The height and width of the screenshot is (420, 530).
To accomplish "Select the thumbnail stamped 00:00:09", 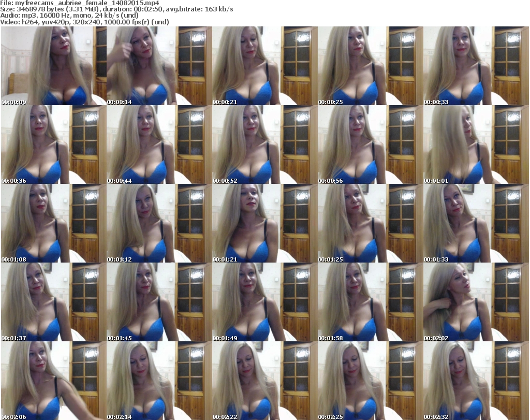I will pyautogui.click(x=54, y=66).
